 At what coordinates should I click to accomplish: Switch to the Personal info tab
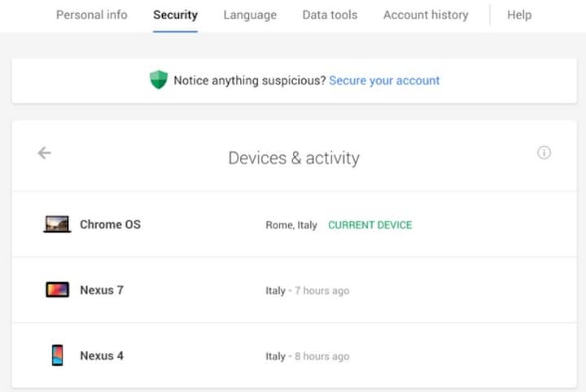point(91,15)
